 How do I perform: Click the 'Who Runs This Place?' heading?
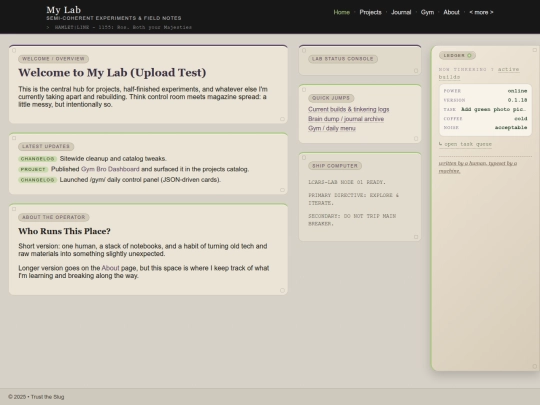(x=64, y=231)
